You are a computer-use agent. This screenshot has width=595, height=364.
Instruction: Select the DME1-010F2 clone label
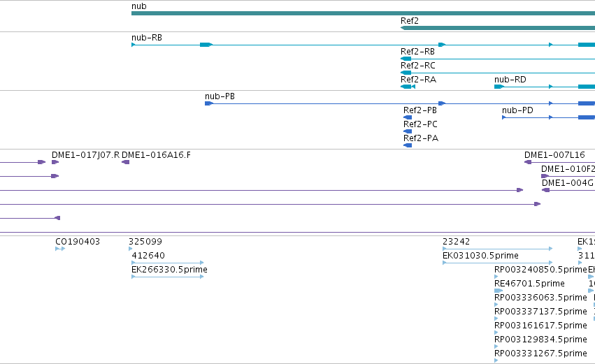point(568,169)
